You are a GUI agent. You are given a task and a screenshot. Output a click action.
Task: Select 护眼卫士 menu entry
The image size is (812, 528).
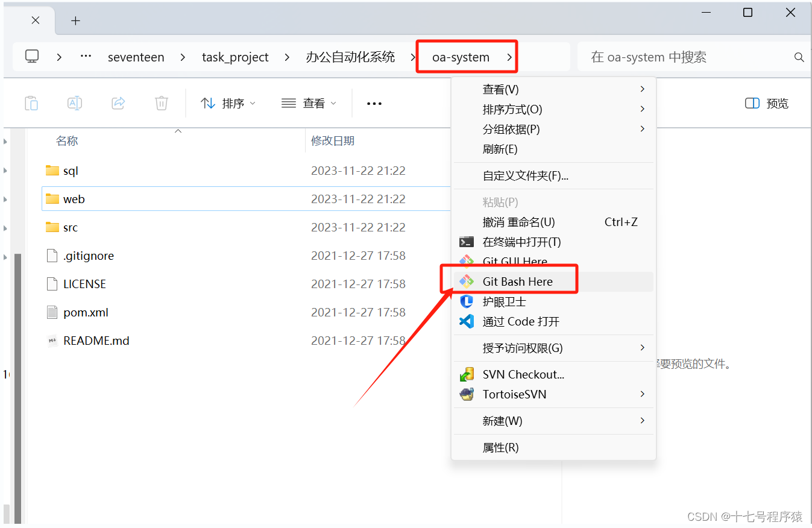click(553, 301)
